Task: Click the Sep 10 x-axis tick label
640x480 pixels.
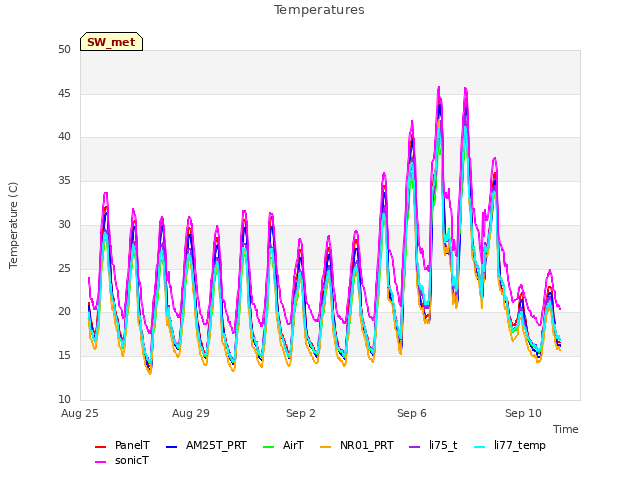Action: [x=523, y=413]
